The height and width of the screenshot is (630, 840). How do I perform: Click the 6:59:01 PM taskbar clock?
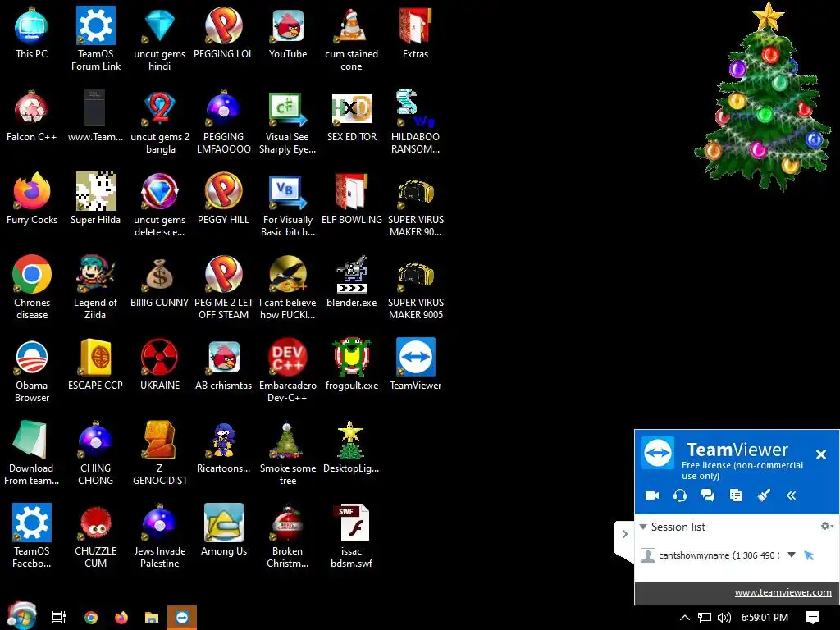click(765, 617)
